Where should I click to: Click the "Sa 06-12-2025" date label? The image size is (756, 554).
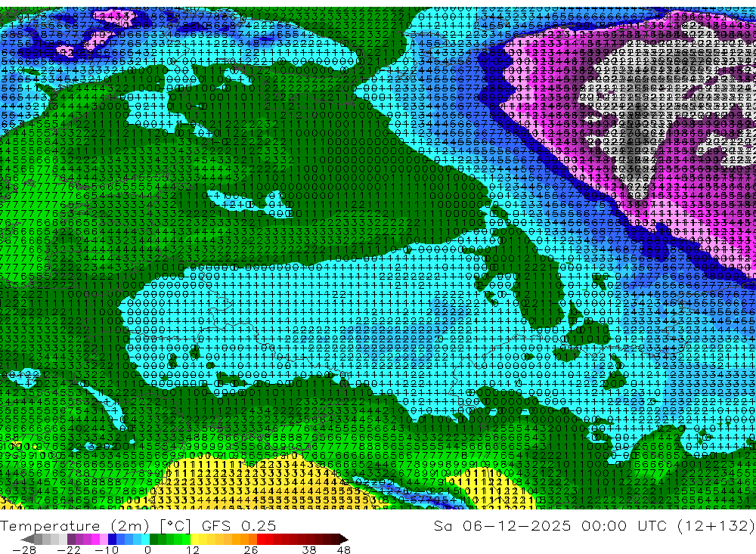503,525
